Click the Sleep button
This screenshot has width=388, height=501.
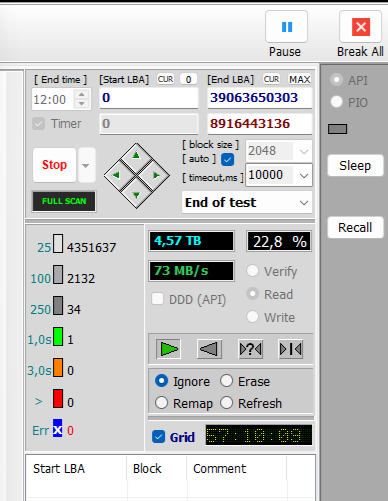coord(355,165)
